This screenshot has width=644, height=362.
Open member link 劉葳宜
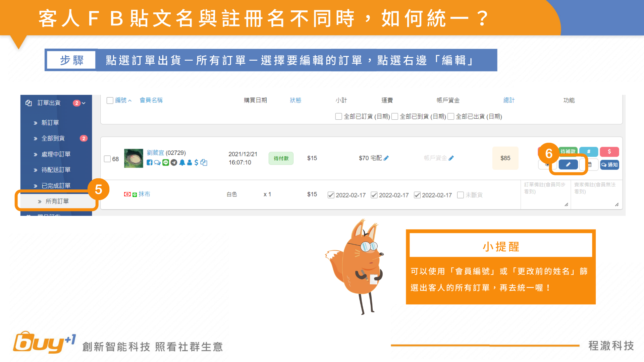coord(155,153)
